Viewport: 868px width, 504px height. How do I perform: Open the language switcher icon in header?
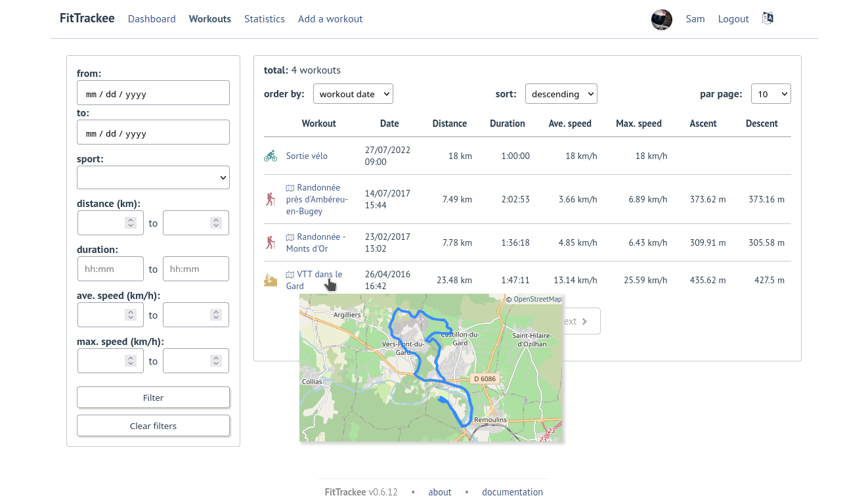pyautogui.click(x=768, y=18)
